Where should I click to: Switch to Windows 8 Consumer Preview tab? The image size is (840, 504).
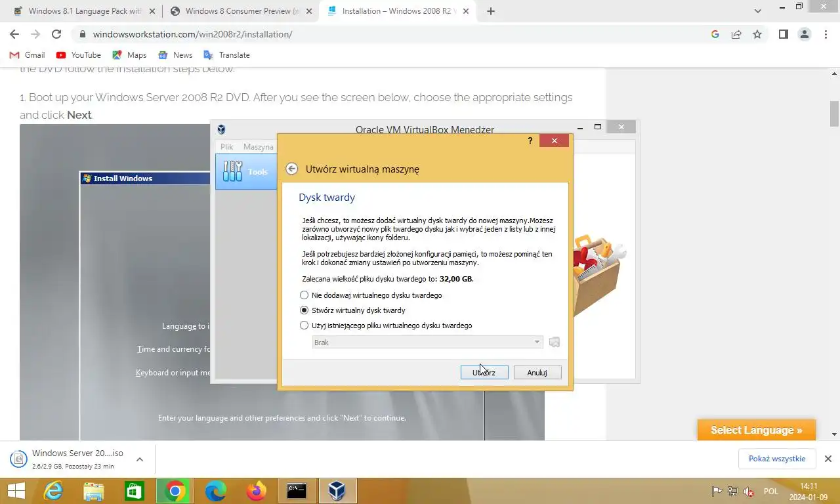(241, 11)
